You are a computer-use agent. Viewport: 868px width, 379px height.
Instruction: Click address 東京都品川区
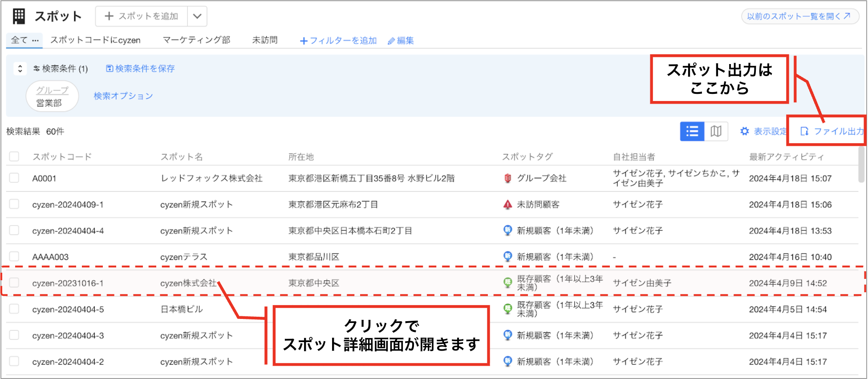tap(314, 257)
